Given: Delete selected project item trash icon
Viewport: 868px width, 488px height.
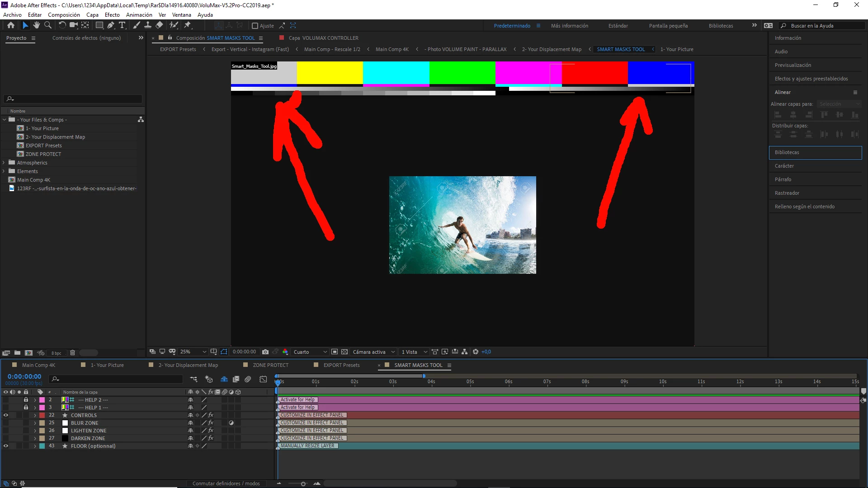Looking at the screenshot, I should coord(72,353).
